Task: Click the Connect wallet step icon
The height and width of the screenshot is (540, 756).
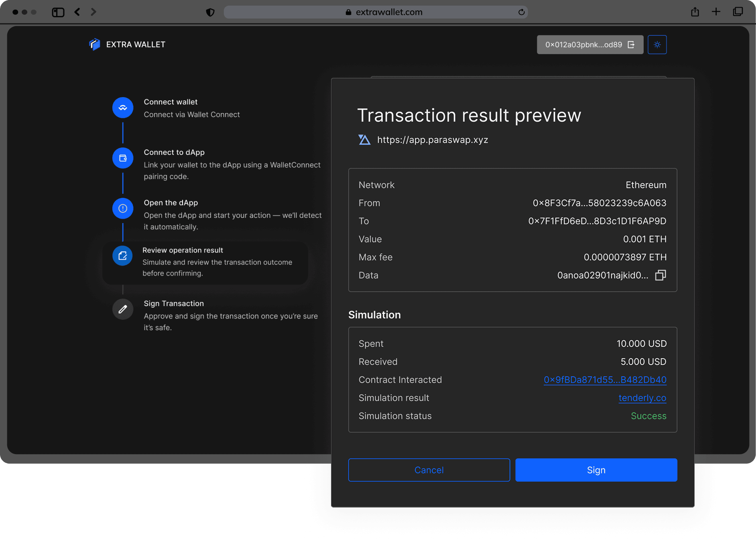Action: click(123, 108)
